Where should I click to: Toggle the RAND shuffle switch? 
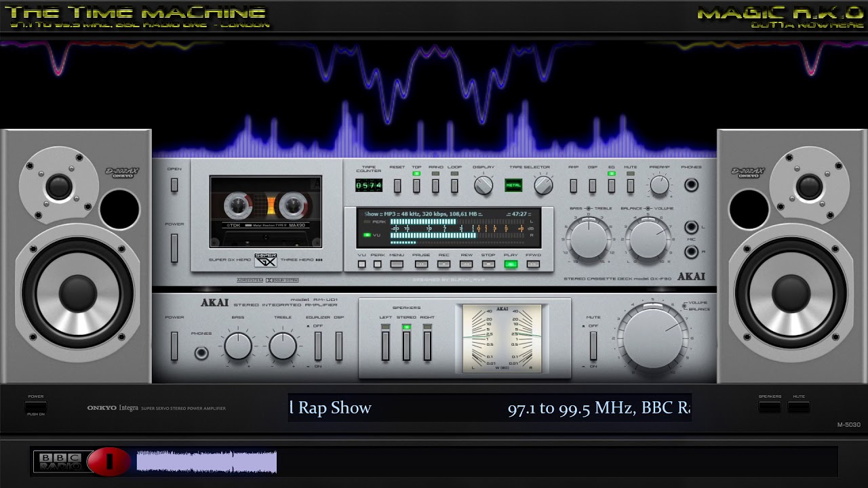(x=435, y=186)
